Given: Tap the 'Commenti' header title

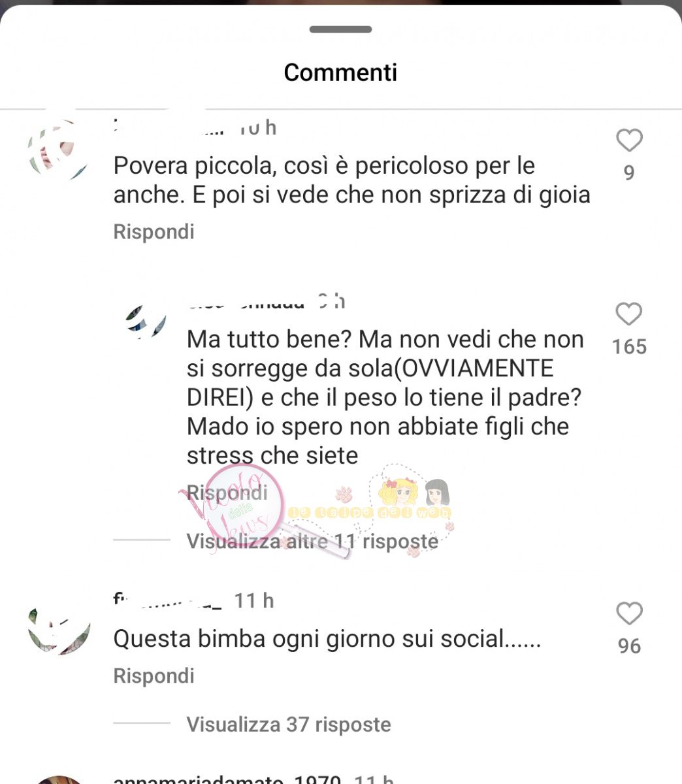Looking at the screenshot, I should [x=340, y=72].
